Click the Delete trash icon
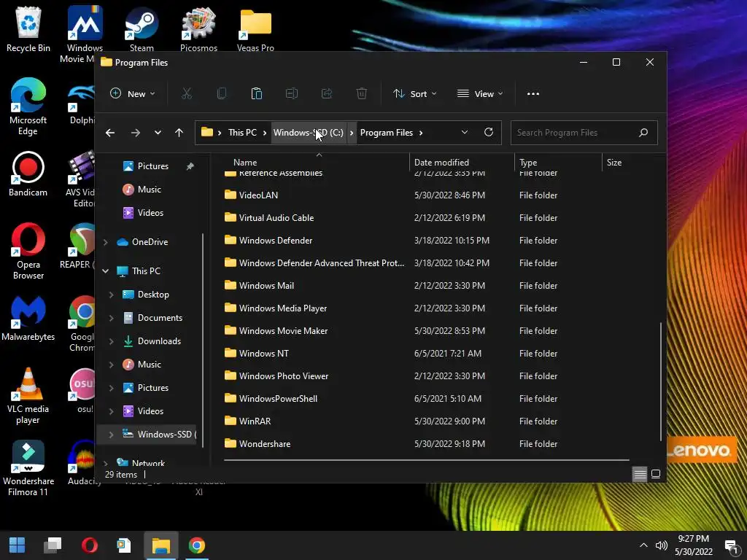 click(362, 94)
